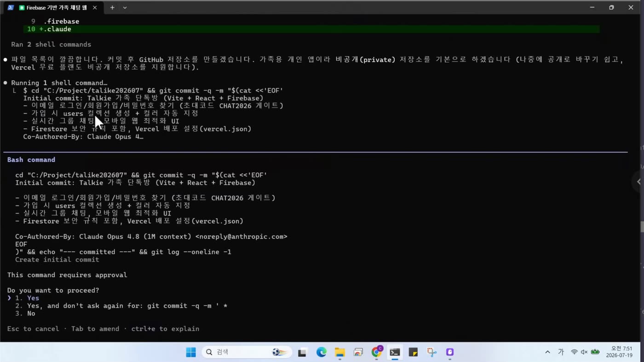Open Sticky Notes from taskbar
This screenshot has width=644, height=362.
point(413,352)
